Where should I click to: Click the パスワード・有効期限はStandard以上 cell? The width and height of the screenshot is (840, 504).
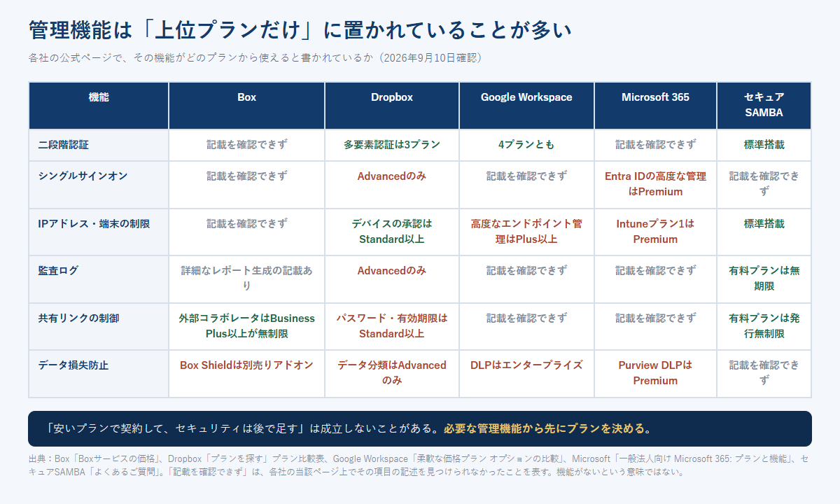pos(392,326)
